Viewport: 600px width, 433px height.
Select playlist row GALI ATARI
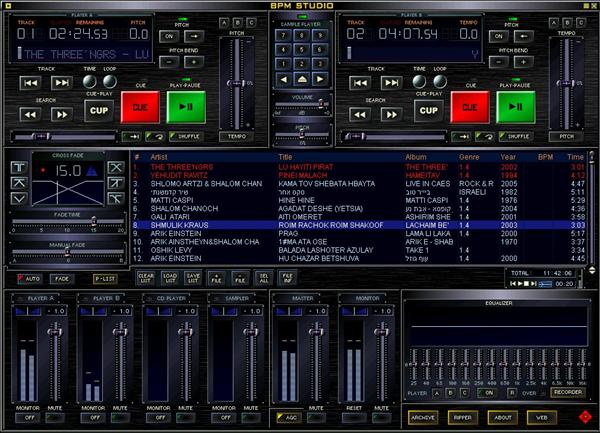coord(359,217)
